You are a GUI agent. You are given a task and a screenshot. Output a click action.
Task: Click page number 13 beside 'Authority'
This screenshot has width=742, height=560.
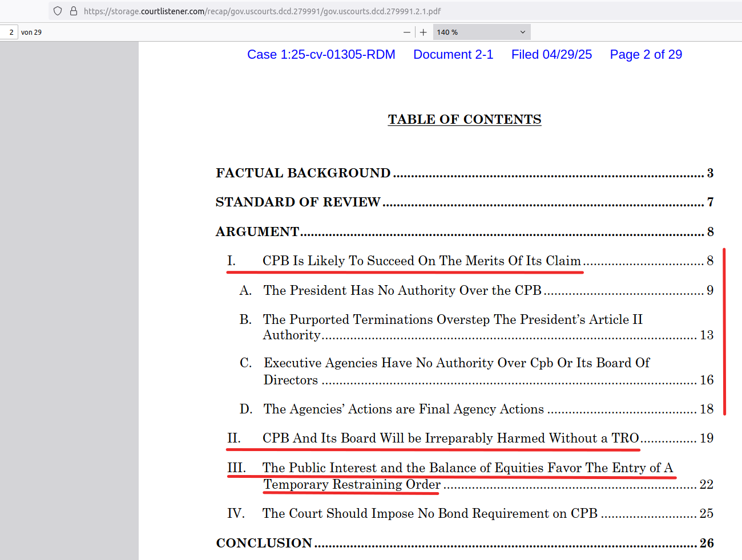point(707,335)
